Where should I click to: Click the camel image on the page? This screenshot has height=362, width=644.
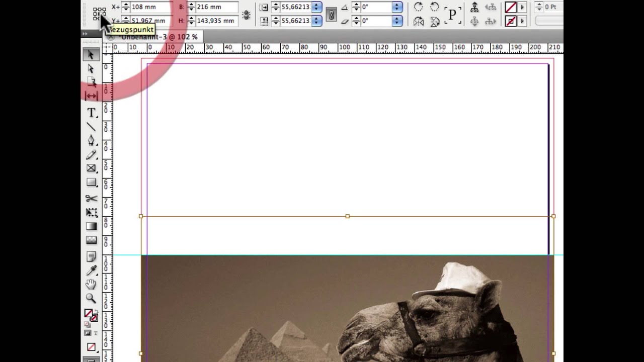[x=347, y=308]
